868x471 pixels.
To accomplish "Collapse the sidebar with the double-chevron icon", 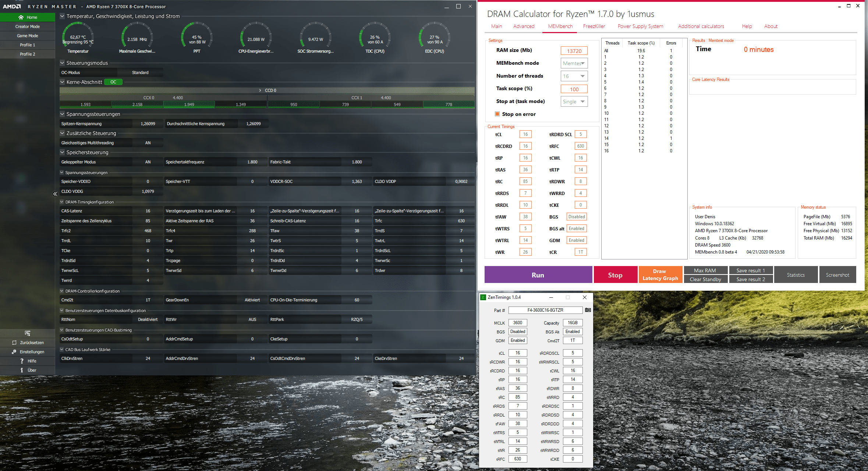I will point(55,194).
